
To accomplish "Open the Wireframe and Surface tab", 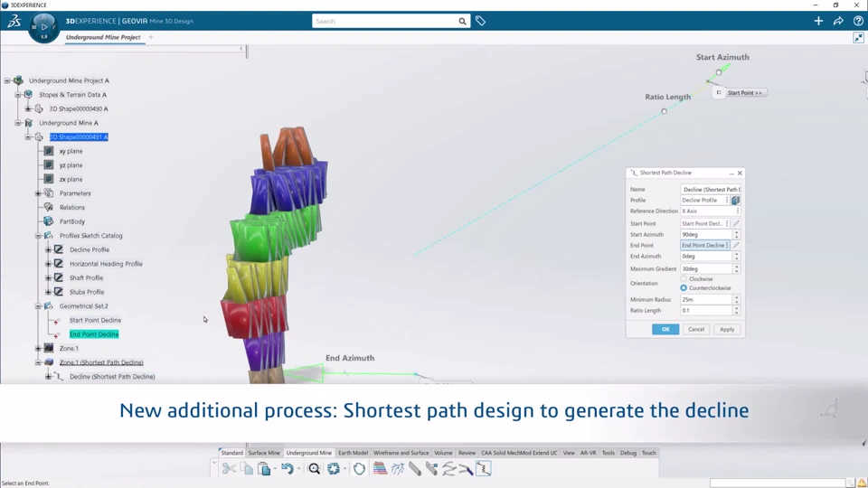I will (401, 453).
